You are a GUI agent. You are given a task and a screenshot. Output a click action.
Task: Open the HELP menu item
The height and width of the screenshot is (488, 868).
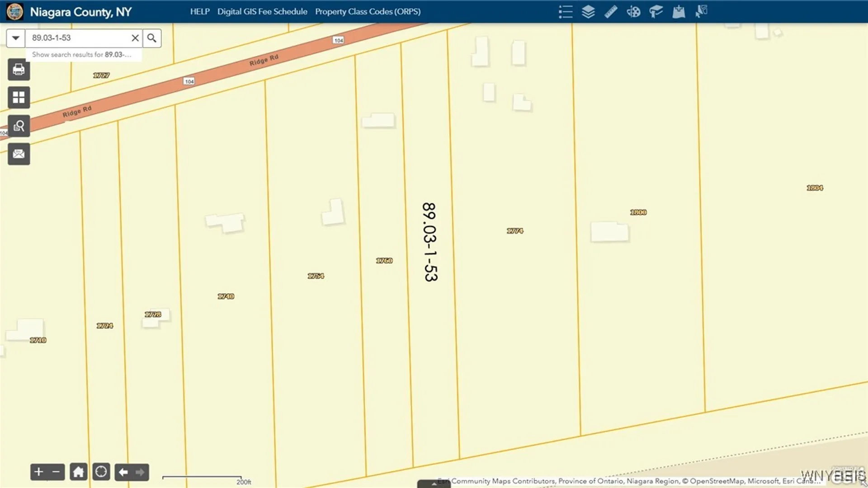199,12
